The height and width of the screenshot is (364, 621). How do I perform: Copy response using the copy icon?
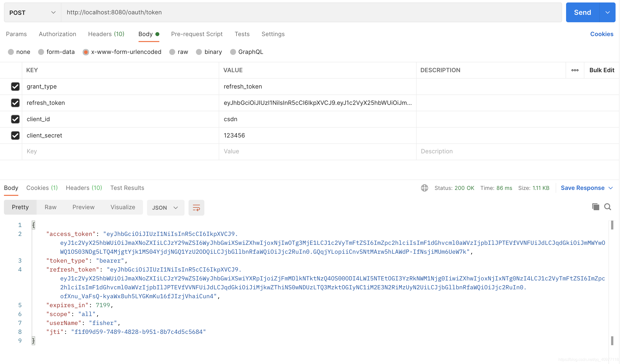tap(595, 207)
